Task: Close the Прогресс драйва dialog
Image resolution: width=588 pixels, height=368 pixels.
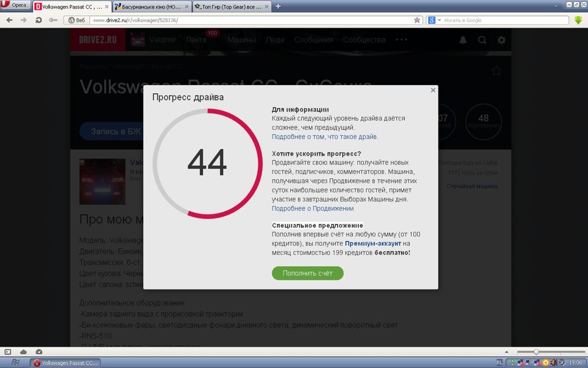Action: [433, 90]
